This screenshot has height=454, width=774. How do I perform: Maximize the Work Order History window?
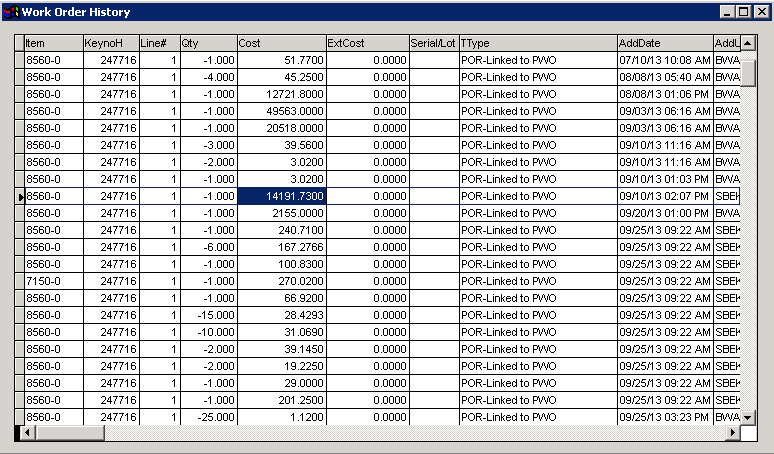[743, 12]
